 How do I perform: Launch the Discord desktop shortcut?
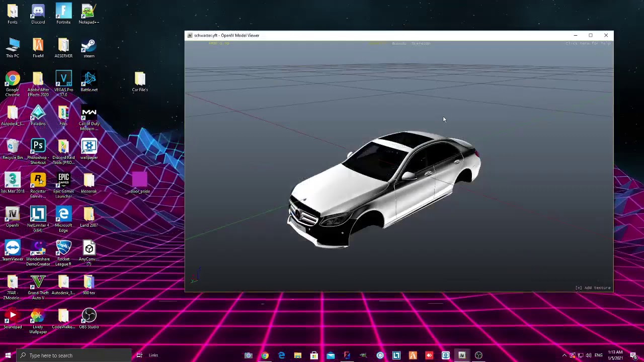click(x=38, y=14)
